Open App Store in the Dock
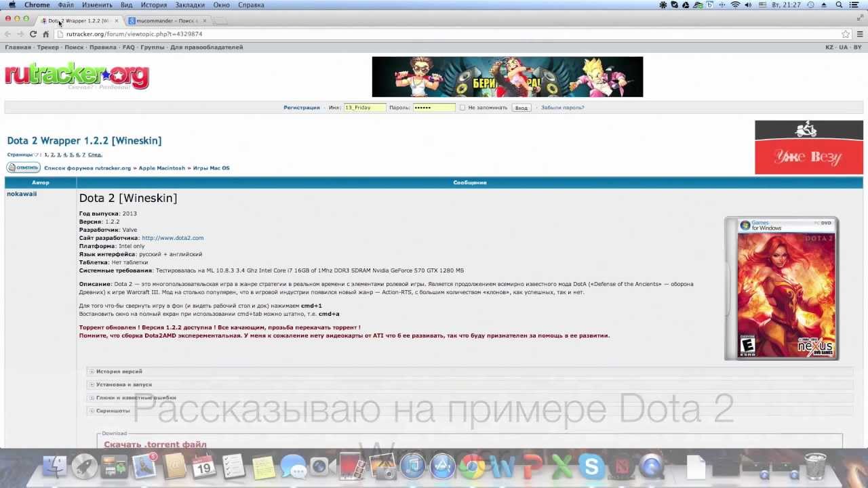Screen dimensions: 868x488 [x=442, y=467]
